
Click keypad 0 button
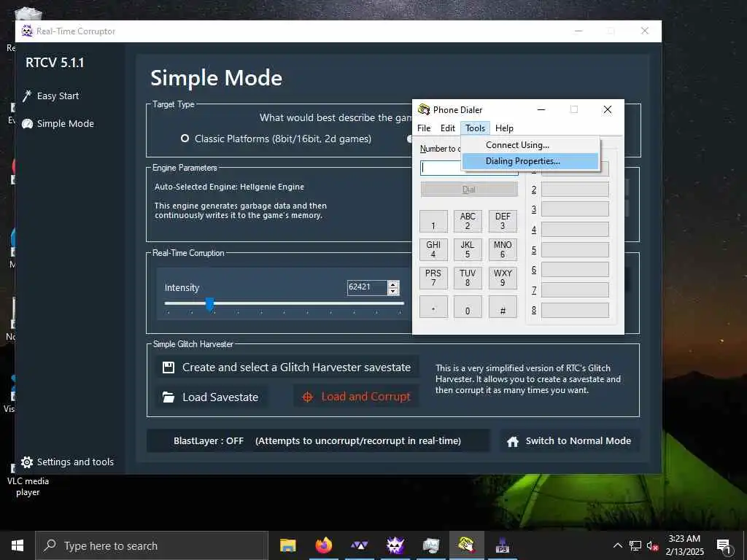point(468,307)
